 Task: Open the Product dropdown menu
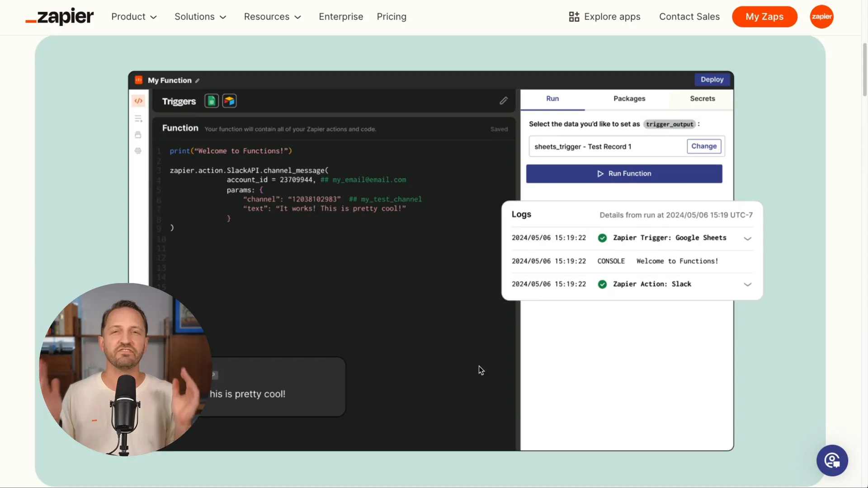click(134, 17)
